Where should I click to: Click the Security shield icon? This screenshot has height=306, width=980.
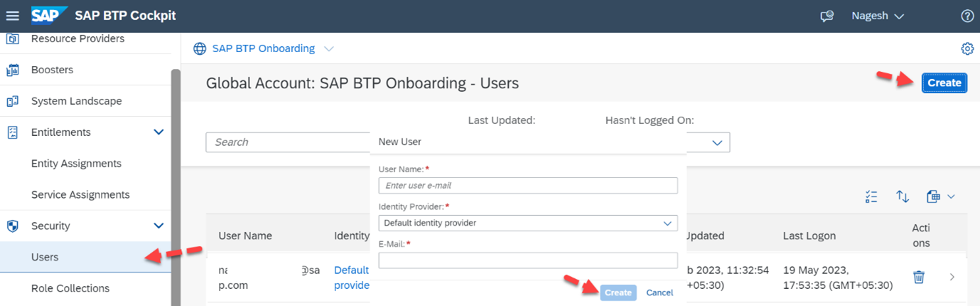[x=12, y=226]
